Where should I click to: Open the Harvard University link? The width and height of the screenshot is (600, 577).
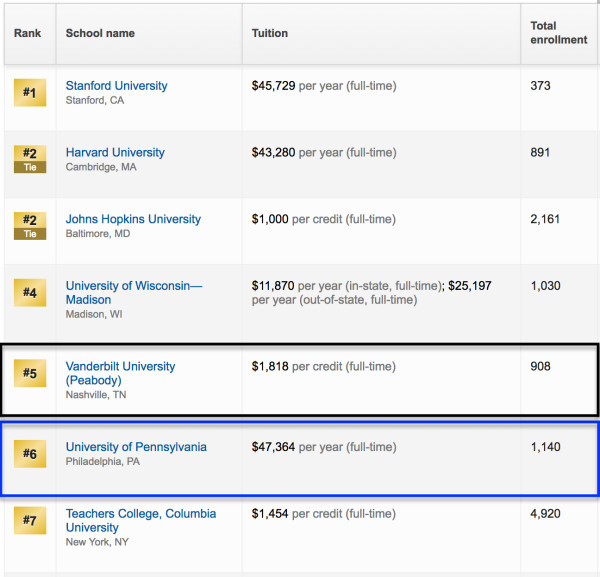[115, 153]
